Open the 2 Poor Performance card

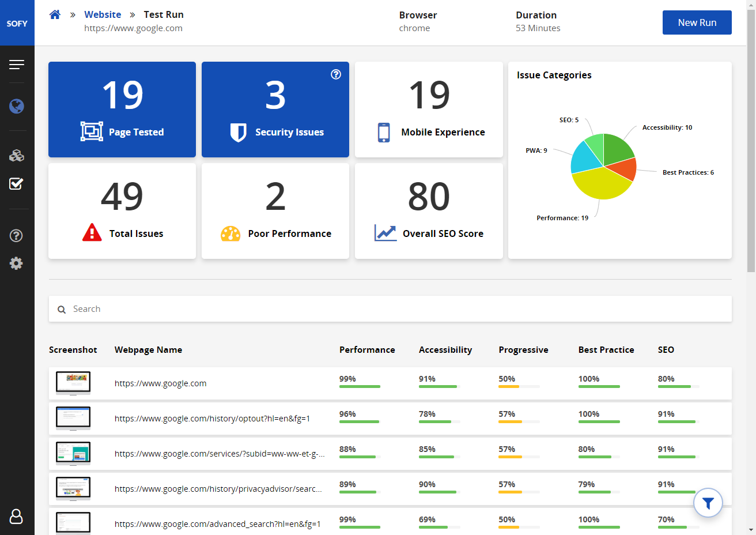[x=275, y=211]
